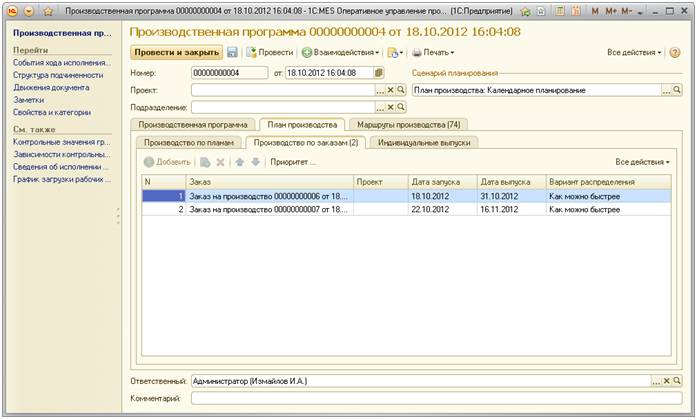Click the move up arrow in table toolbar

[x=239, y=161]
